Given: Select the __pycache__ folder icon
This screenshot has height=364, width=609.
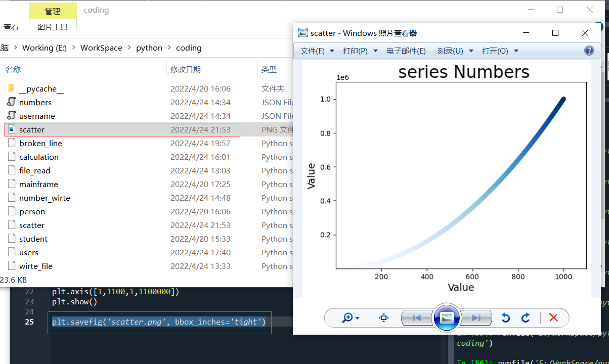Looking at the screenshot, I should (x=11, y=88).
